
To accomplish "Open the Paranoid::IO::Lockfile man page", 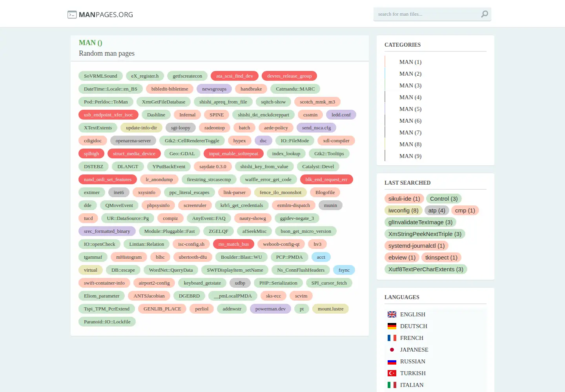I will pos(107,322).
